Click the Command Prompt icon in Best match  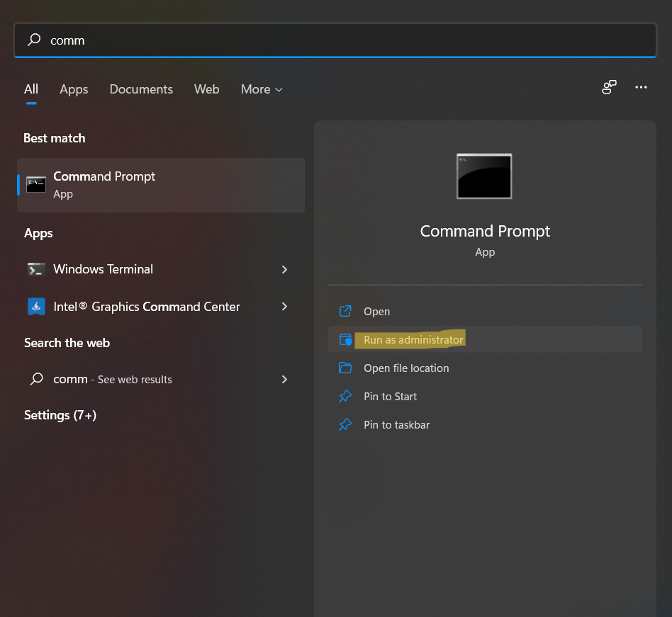pyautogui.click(x=36, y=185)
